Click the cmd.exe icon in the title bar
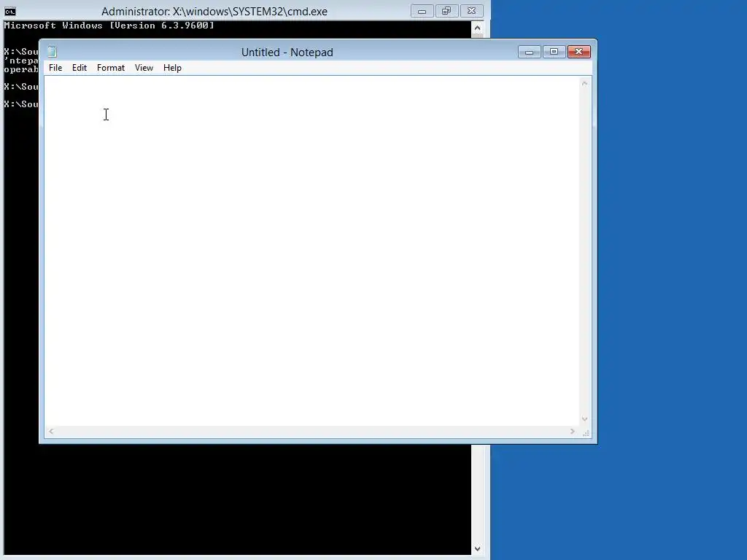The width and height of the screenshot is (747, 560). [x=10, y=12]
